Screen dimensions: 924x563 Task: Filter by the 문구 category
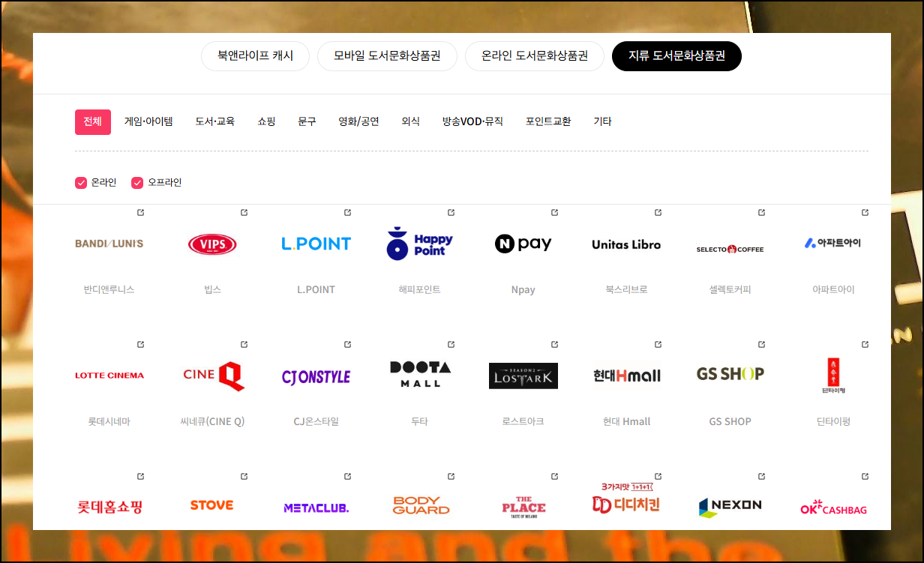[x=307, y=121]
